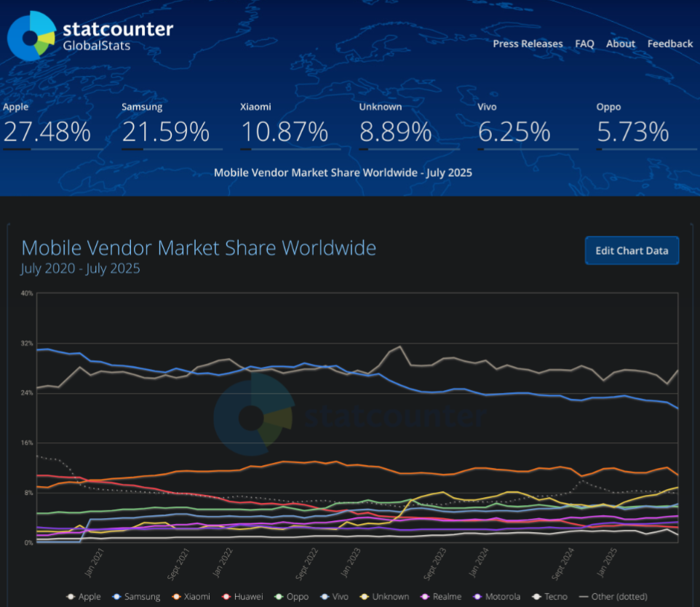The width and height of the screenshot is (700, 607).
Task: Click the 8% y-axis label
Action: pos(28,493)
